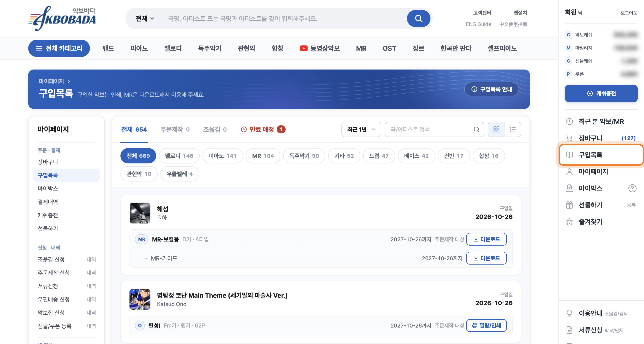Filter by 우쿨렐레 4 chip
The height and width of the screenshot is (344, 644).
click(179, 174)
